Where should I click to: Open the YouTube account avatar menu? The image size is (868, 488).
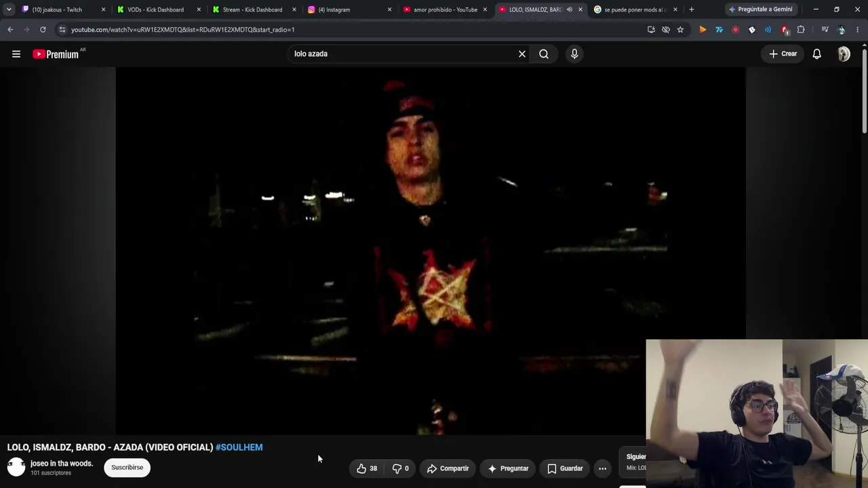point(844,54)
